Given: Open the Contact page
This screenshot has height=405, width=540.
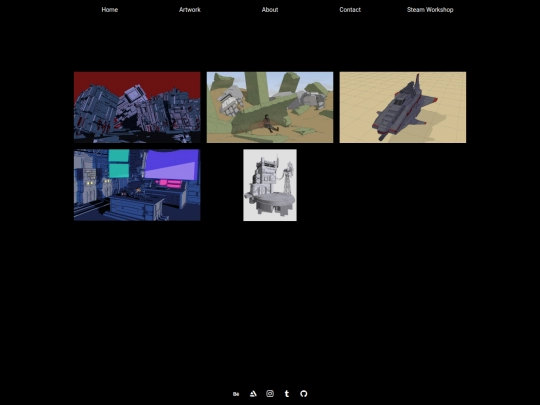Looking at the screenshot, I should (350, 10).
